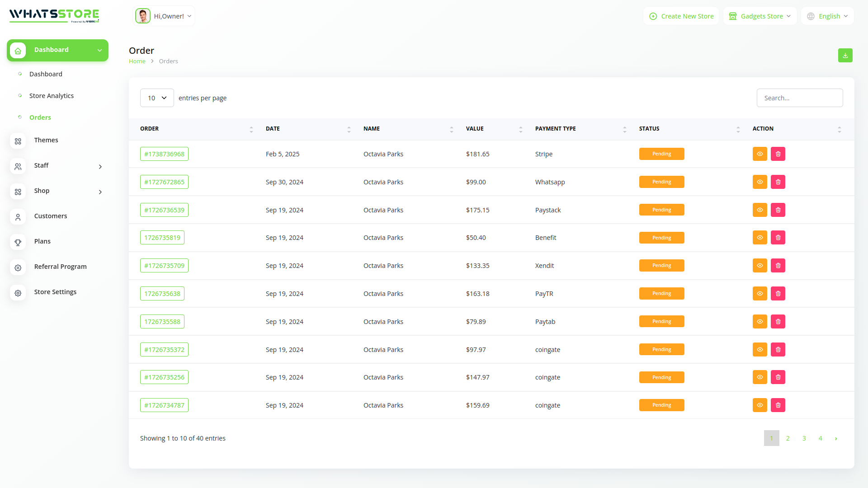Open Store Analytics menu item
Viewport: 868px width, 488px height.
coord(52,96)
